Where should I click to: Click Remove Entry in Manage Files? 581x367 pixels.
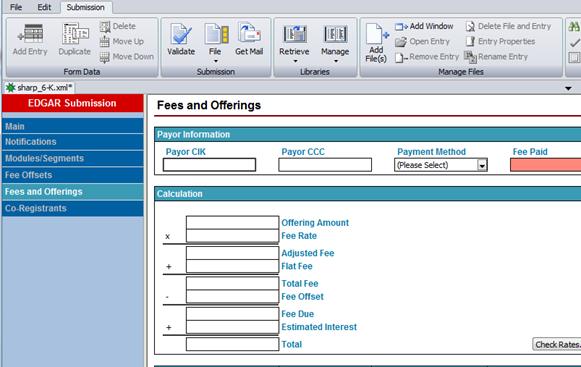tap(426, 57)
